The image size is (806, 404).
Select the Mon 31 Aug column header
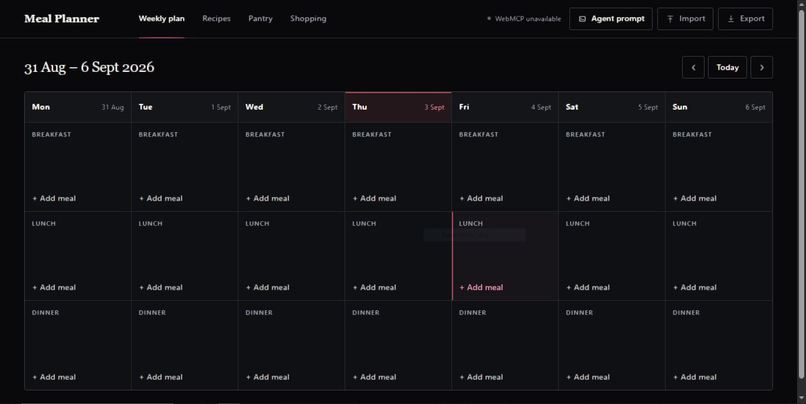coord(78,107)
